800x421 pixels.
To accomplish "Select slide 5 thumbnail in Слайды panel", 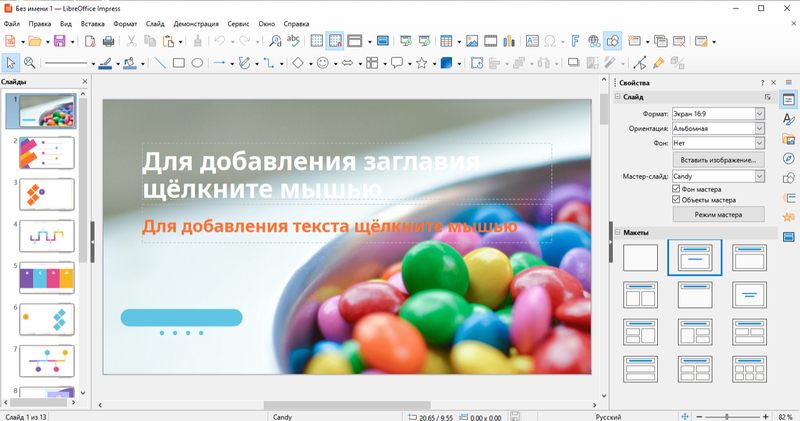I will pyautogui.click(x=46, y=278).
